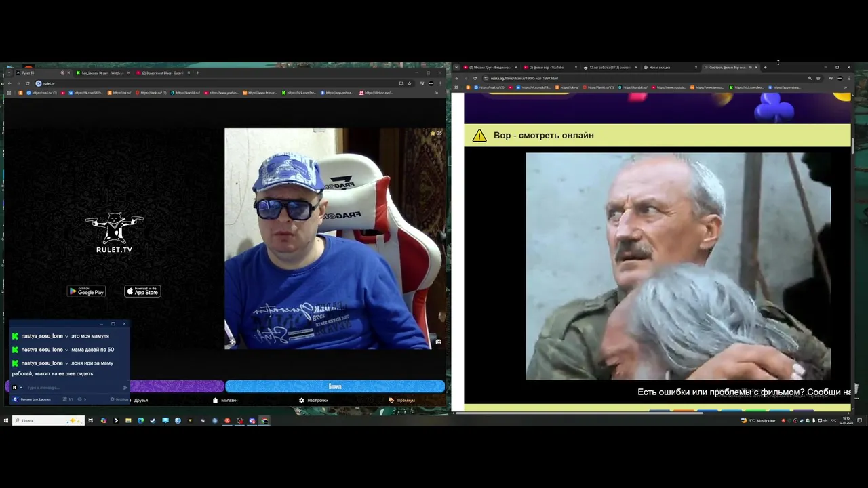Expand user menu beside 'мама давай по 50'
This screenshot has width=868, height=488.
pyautogui.click(x=66, y=350)
